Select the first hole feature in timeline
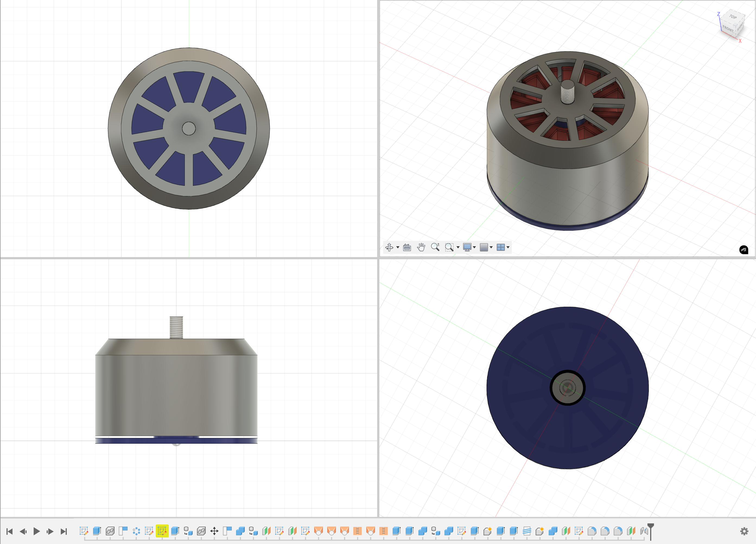 pyautogui.click(x=319, y=531)
